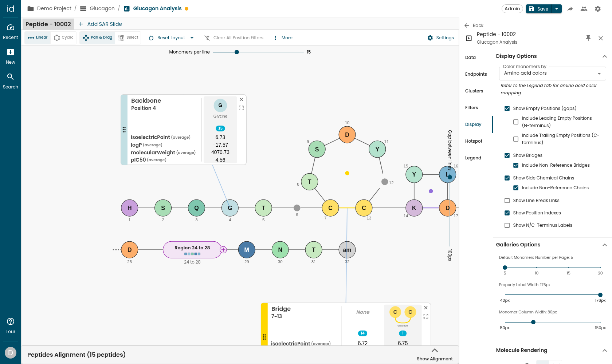Expand the Show Alignment panel
The image size is (612, 364).
(x=435, y=354)
